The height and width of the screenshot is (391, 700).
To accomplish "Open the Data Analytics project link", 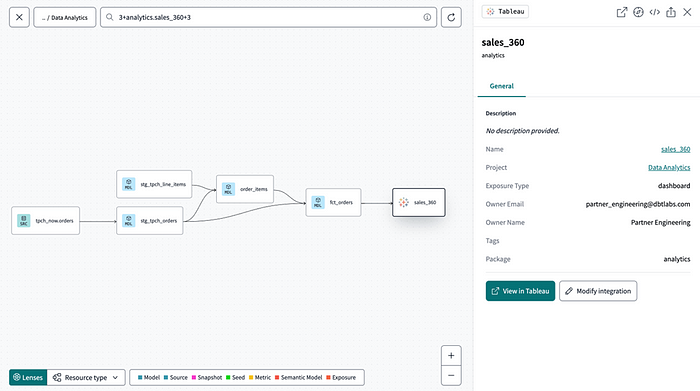I will pos(669,167).
